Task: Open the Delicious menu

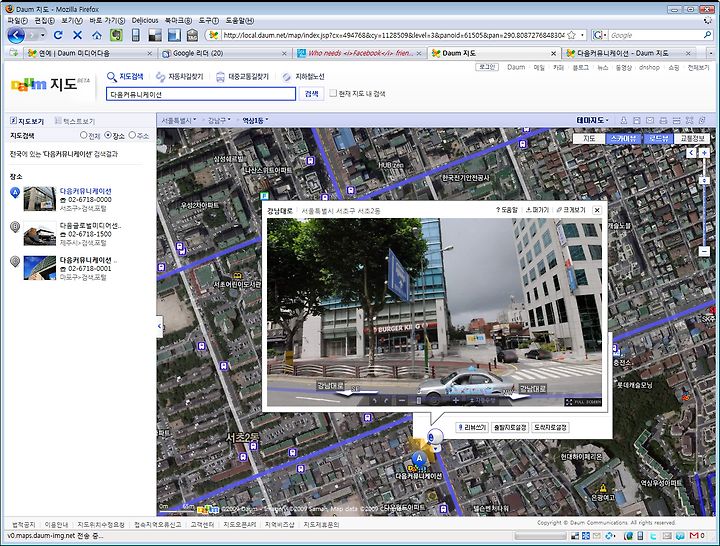Action: pos(145,21)
